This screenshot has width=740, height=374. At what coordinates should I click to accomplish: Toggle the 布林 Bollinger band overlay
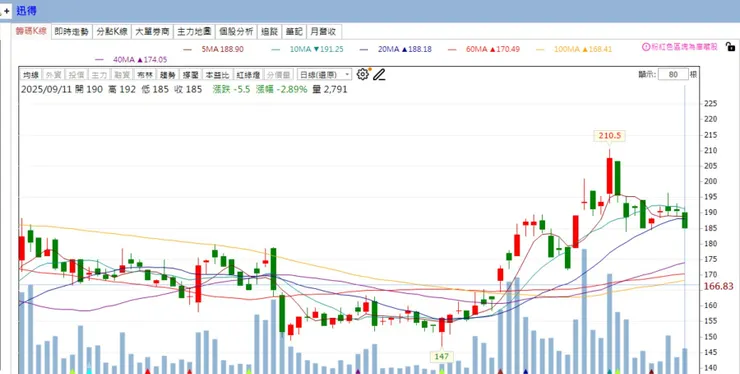click(144, 75)
